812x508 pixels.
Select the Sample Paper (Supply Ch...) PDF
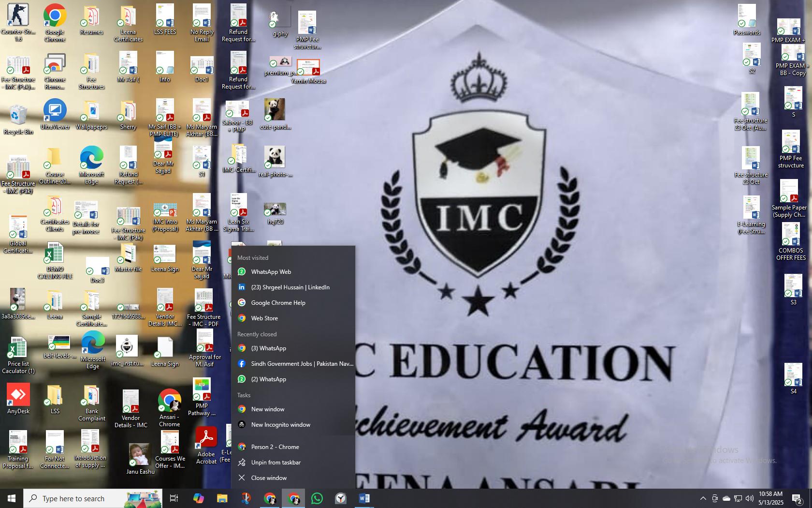789,199
